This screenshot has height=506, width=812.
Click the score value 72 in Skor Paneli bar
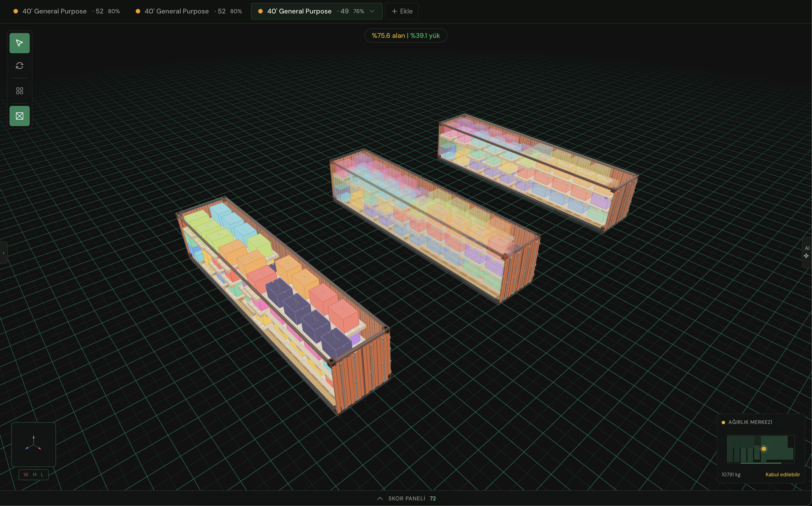(433, 498)
